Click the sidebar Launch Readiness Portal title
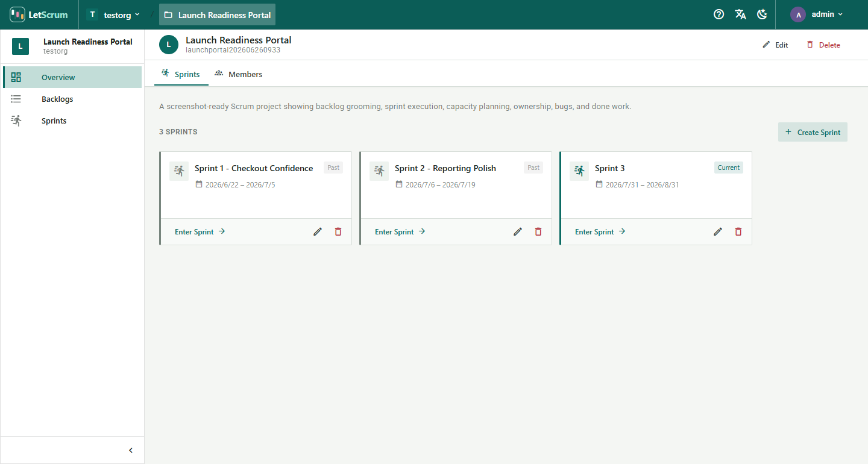 click(88, 42)
